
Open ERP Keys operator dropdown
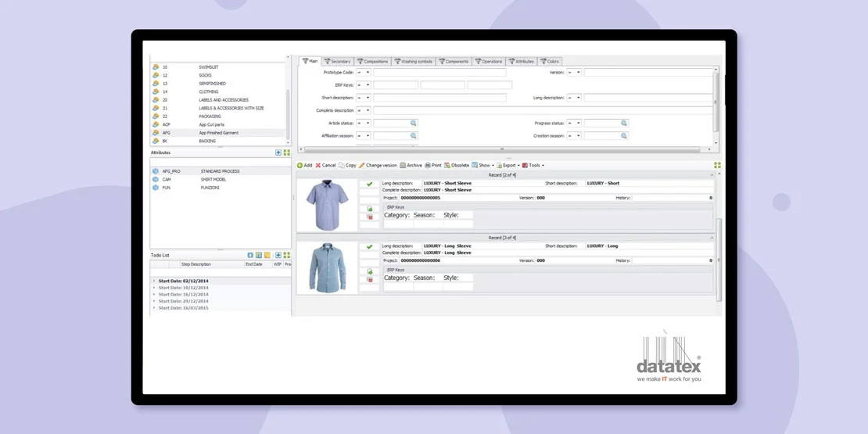pos(363,85)
